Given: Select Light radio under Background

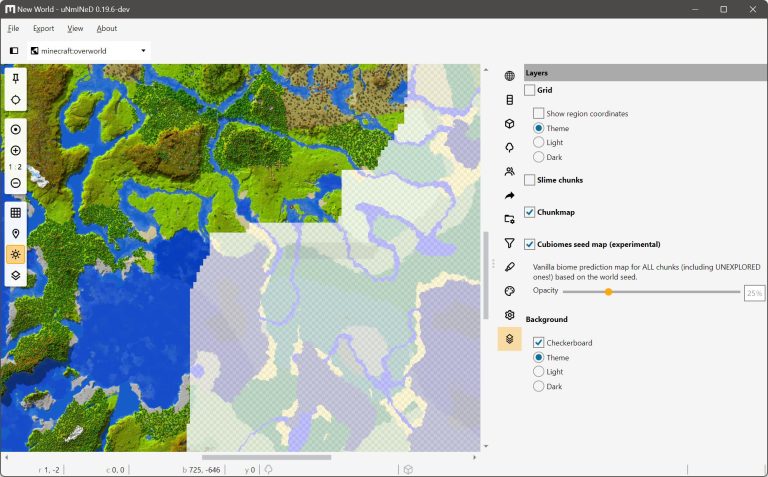Looking at the screenshot, I should [538, 372].
